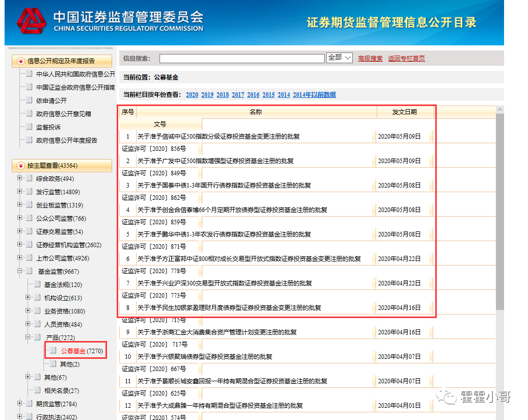
Task: Click document number 证监许可〔2020〕856号
Action: pos(154,148)
